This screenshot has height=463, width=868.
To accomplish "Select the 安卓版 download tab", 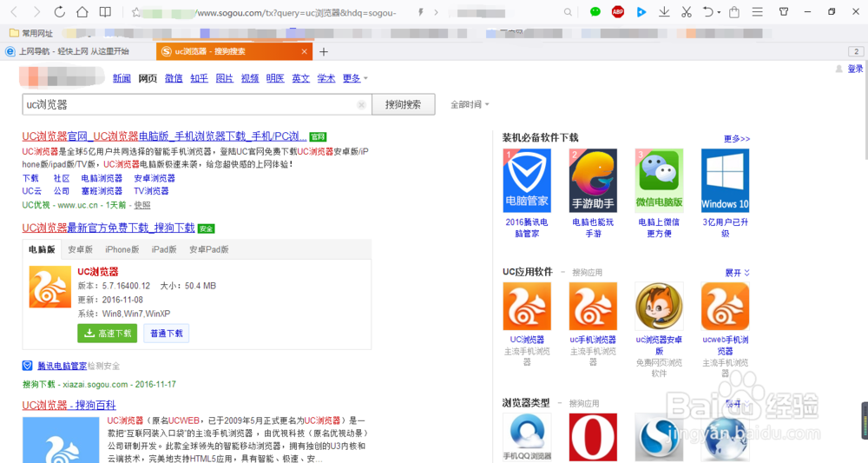I will coord(80,249).
